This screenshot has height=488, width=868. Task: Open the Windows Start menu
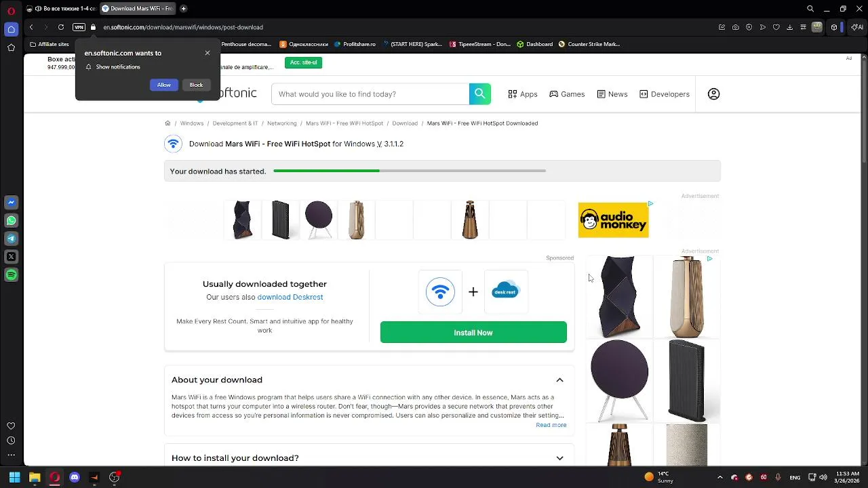14,477
